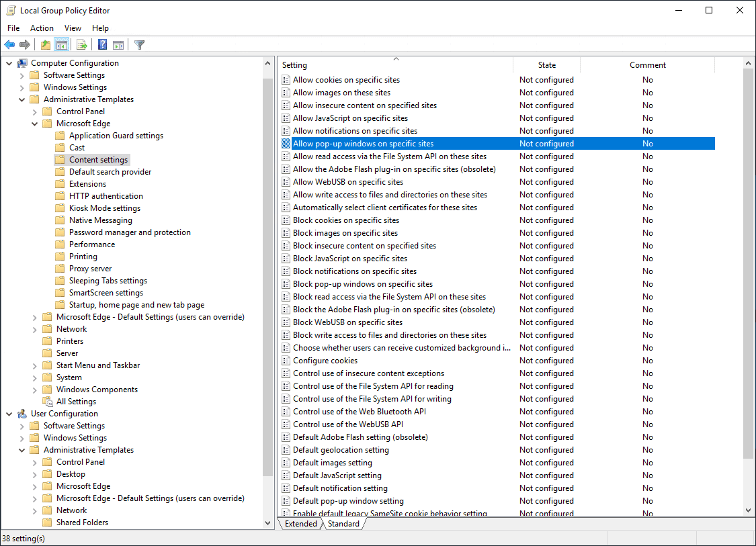Screen dimensions: 756x546
Task: Click folder icon of Content settings
Action: pos(60,160)
